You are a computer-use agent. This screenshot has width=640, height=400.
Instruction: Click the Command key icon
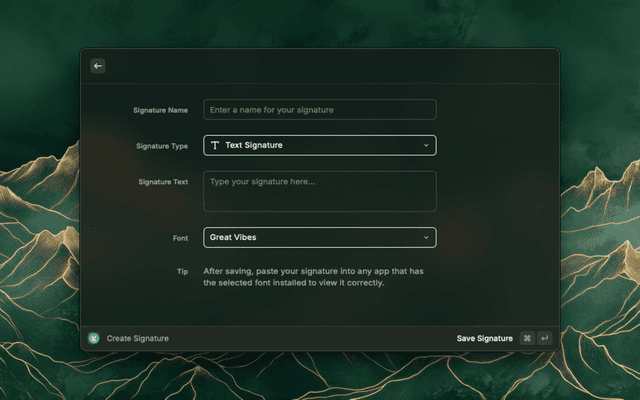tap(527, 338)
